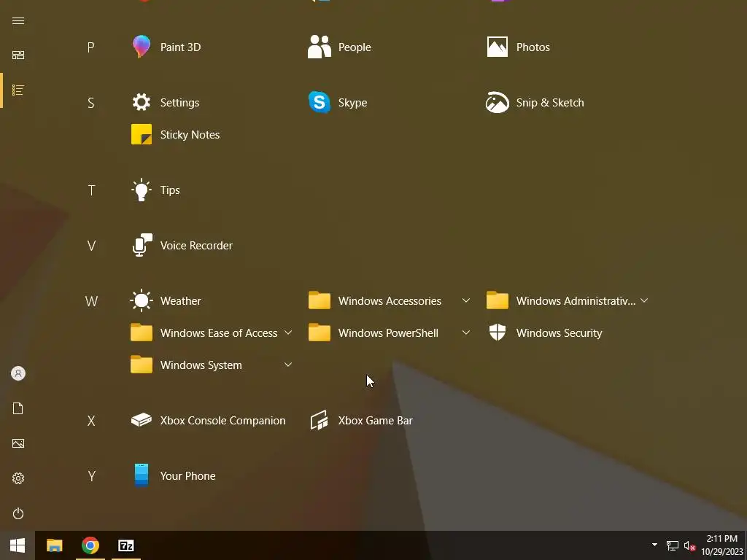Click the "Windows Administrativ..." label
Screen dimensions: 747x560
coord(576,301)
